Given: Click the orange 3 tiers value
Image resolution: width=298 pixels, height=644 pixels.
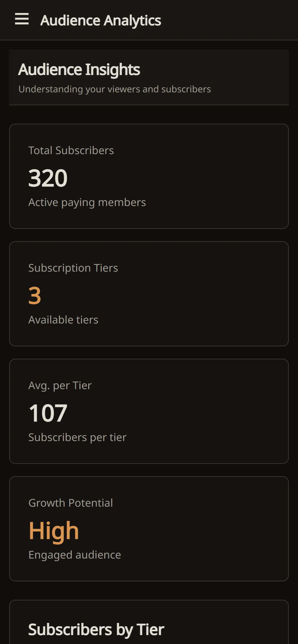Looking at the screenshot, I should [x=35, y=296].
